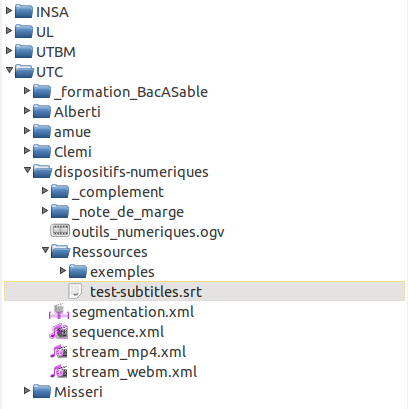Select the _note_de_marge folder label

point(128,212)
